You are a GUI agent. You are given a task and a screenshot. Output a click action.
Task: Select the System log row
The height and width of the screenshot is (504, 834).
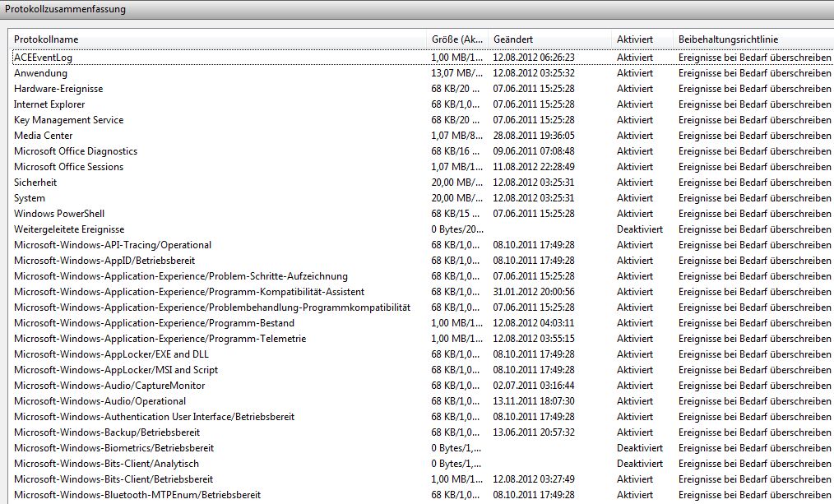tap(423, 198)
